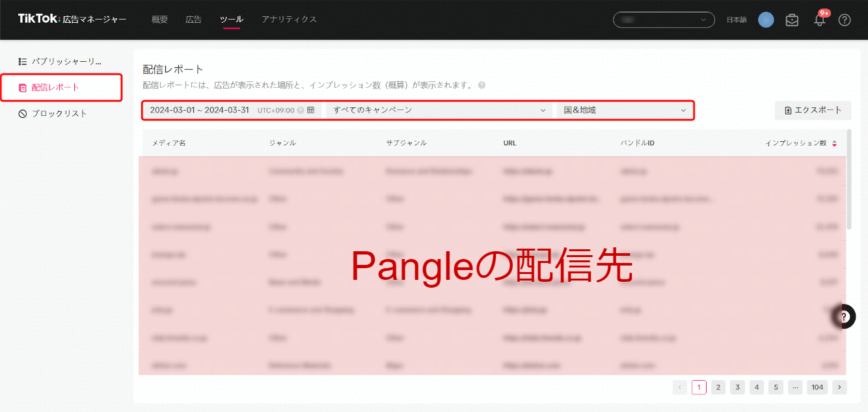Open the briefcase business center icon
The image size is (868, 412).
[792, 20]
